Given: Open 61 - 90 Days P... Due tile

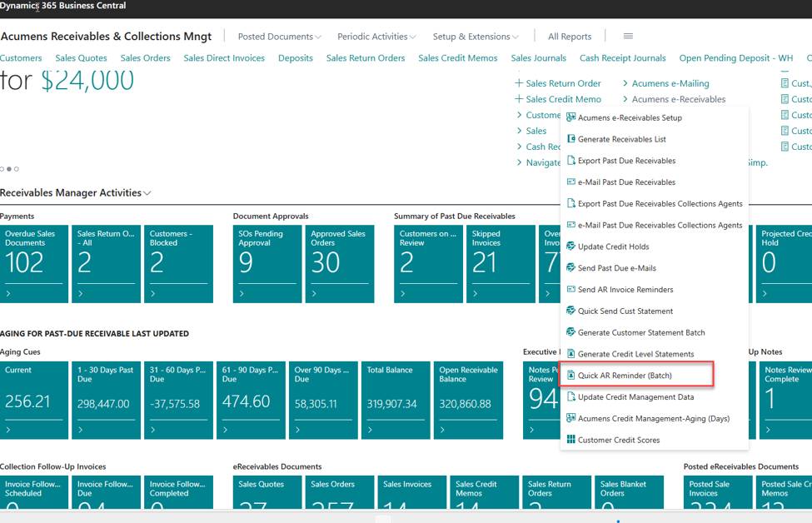Looking at the screenshot, I should [x=251, y=401].
